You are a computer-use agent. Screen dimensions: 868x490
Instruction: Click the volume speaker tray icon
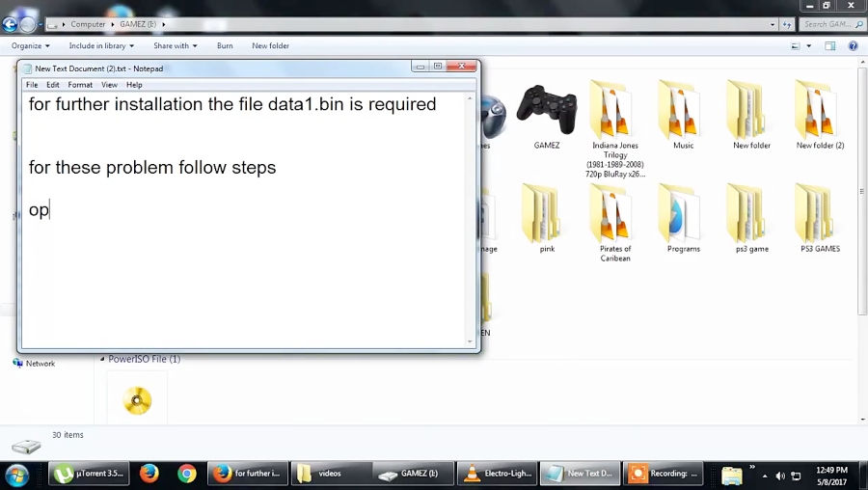[780, 476]
